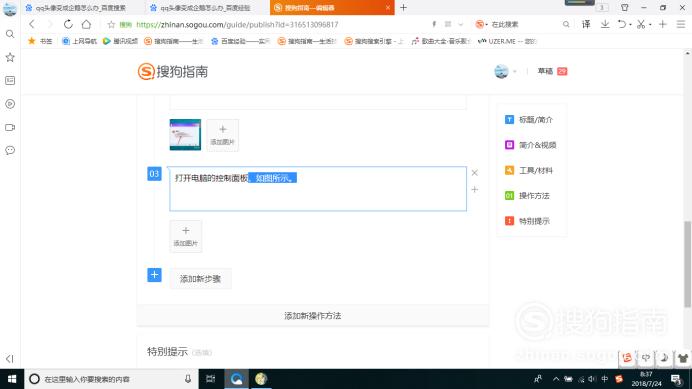Insert step after 03 with plus icon

[x=474, y=189]
